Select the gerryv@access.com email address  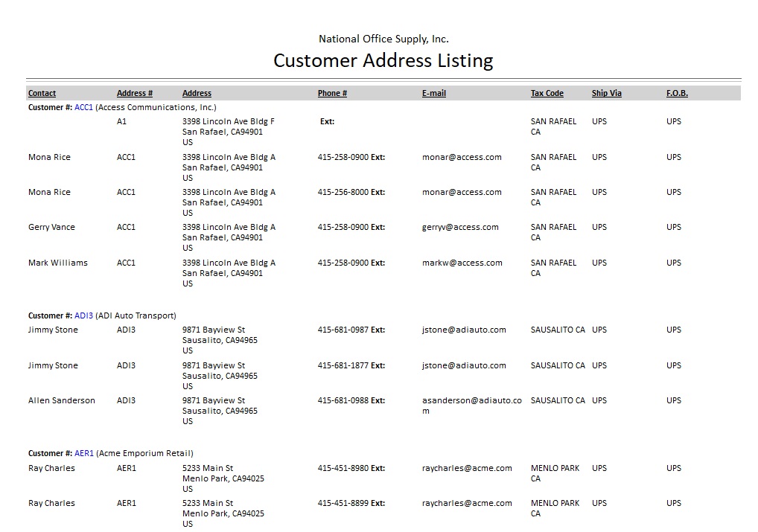pyautogui.click(x=460, y=227)
